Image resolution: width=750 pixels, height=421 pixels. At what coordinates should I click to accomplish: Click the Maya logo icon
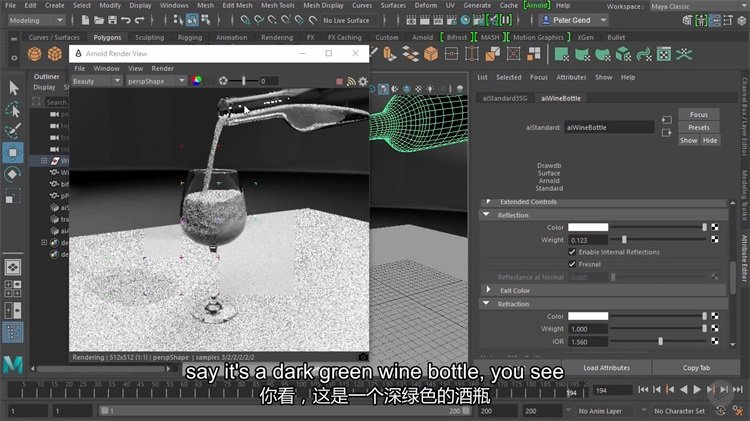tap(13, 365)
